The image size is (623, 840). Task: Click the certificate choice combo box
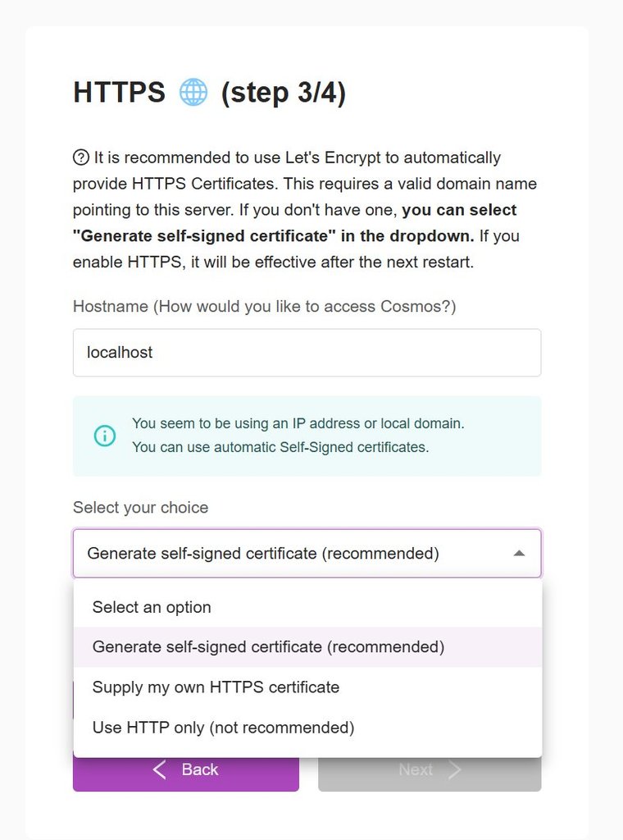(x=307, y=554)
